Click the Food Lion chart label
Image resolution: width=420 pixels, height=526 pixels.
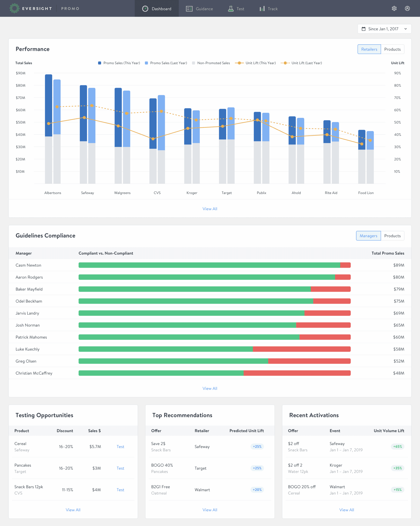click(366, 193)
